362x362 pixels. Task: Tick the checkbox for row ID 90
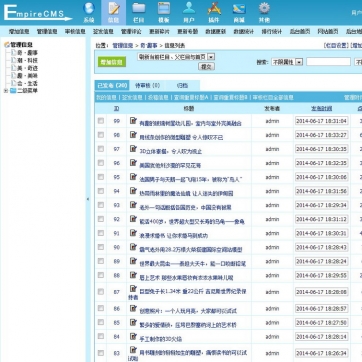click(101, 247)
